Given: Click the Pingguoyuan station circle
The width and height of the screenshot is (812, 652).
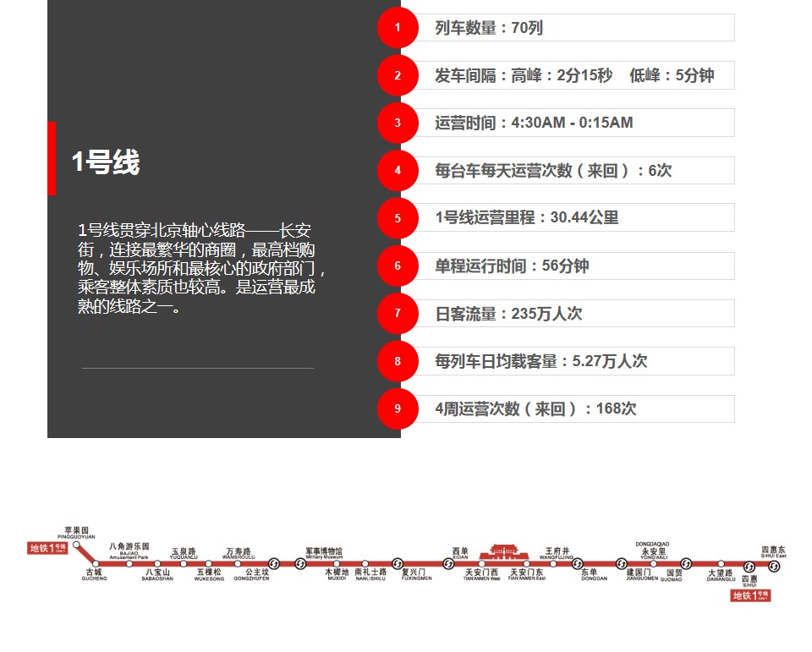Looking at the screenshot, I should pyautogui.click(x=76, y=545).
